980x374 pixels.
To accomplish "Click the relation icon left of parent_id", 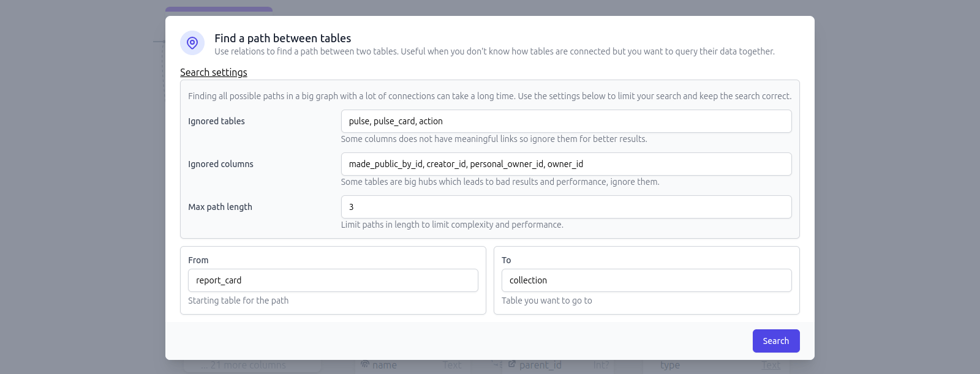I will (x=498, y=365).
